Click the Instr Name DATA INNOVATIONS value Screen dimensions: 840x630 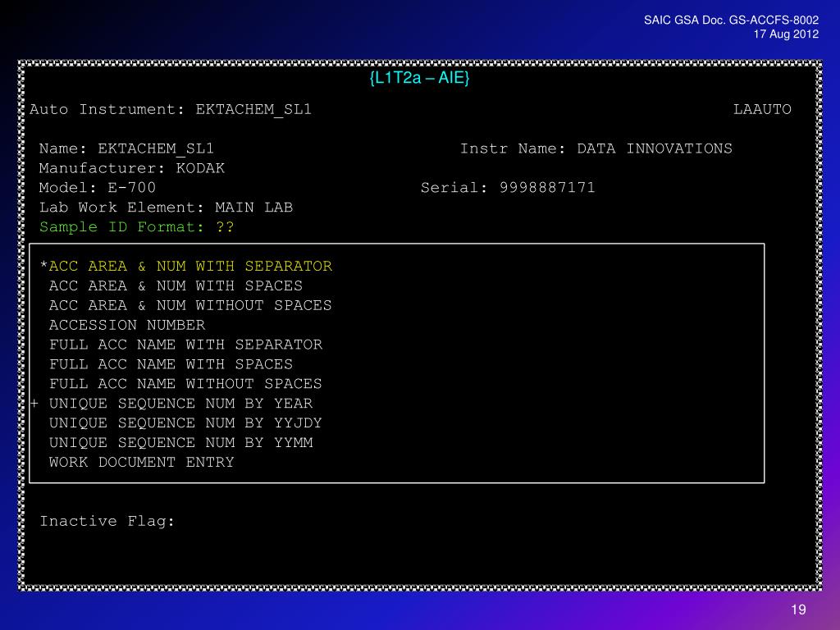(655, 148)
